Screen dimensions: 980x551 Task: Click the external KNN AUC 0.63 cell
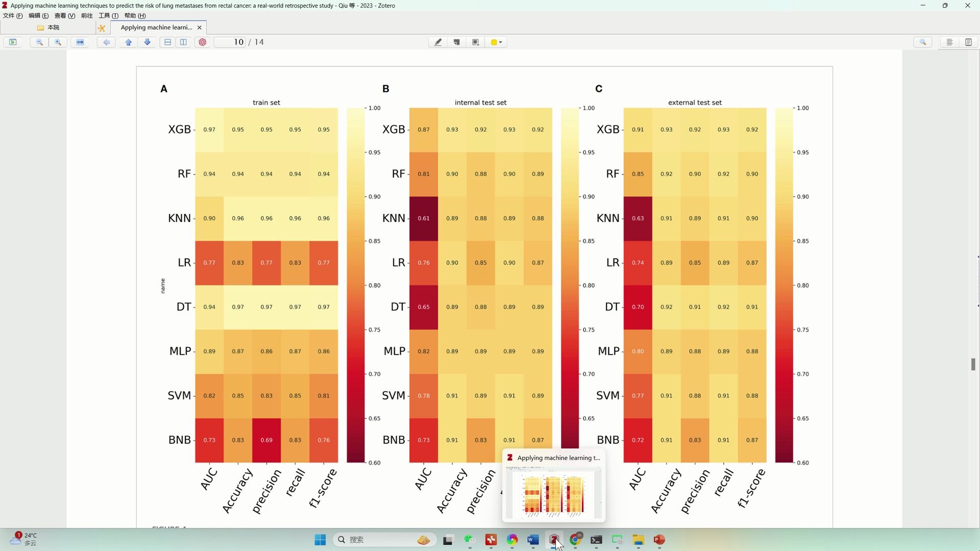click(638, 218)
